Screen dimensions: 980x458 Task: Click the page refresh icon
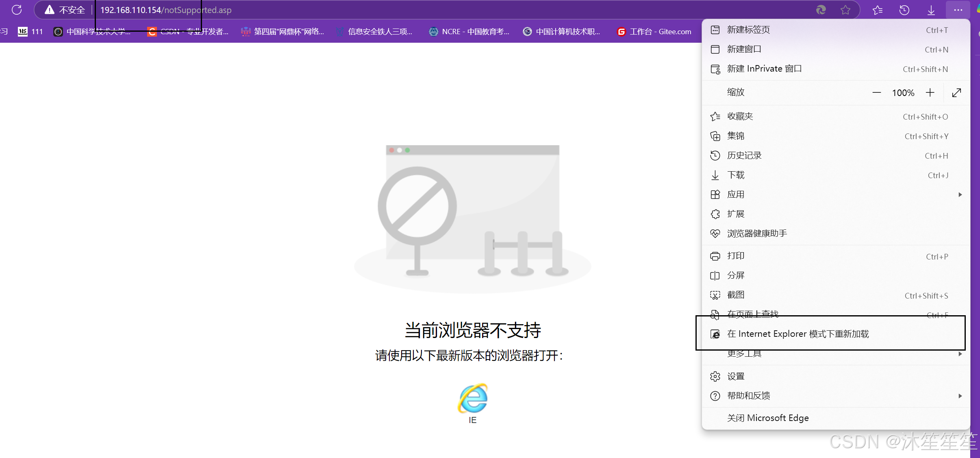[x=17, y=10]
